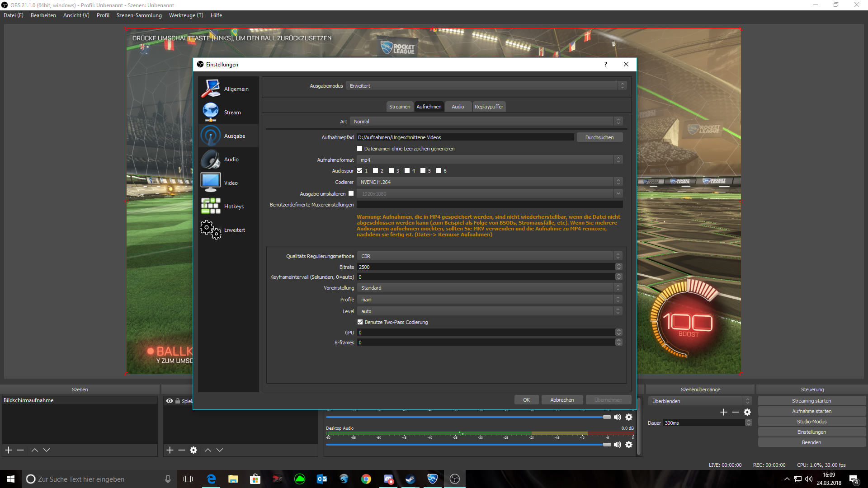Open Desktop Audio gear settings
The height and width of the screenshot is (488, 868).
click(629, 445)
